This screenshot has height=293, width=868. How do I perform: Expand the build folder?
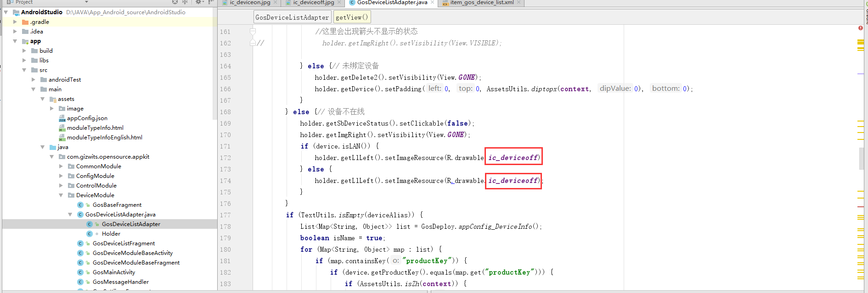[24, 51]
